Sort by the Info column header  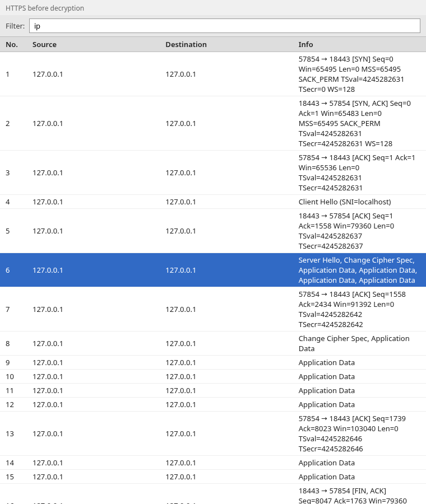click(x=305, y=44)
